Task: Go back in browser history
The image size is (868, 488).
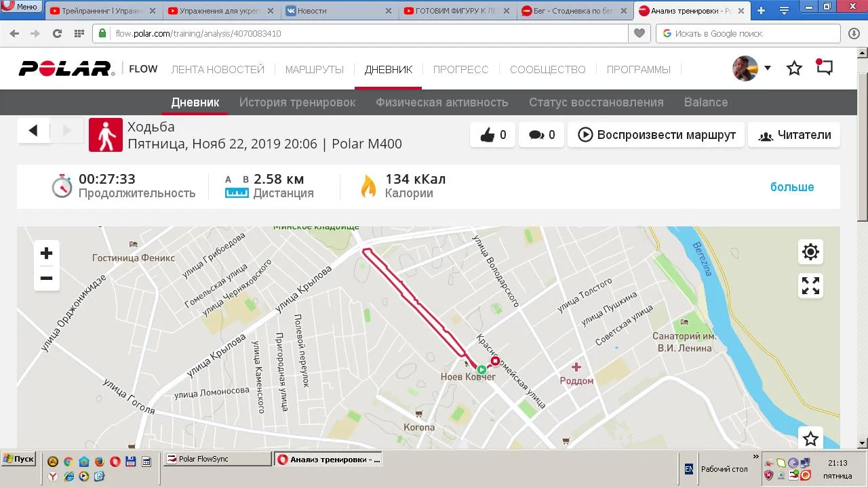Action: point(14,33)
